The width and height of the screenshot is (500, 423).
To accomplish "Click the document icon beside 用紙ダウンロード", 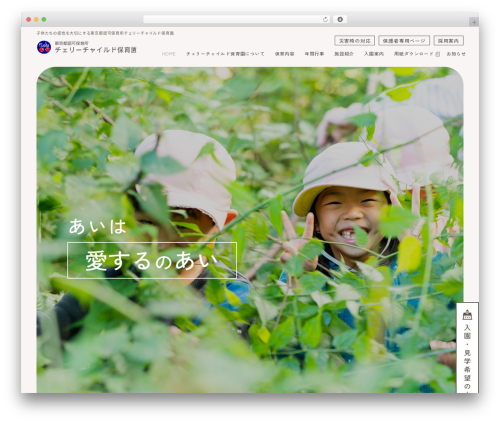I will click(x=438, y=54).
